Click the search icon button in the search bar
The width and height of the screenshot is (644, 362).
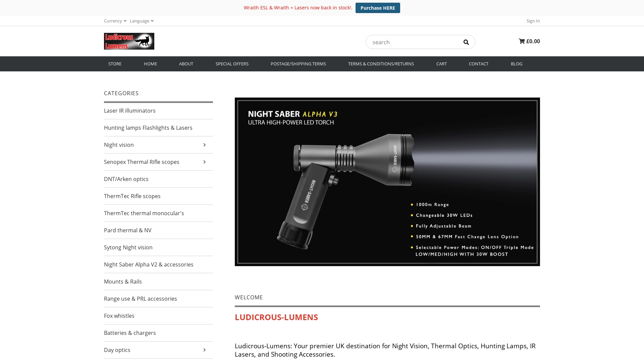click(466, 42)
